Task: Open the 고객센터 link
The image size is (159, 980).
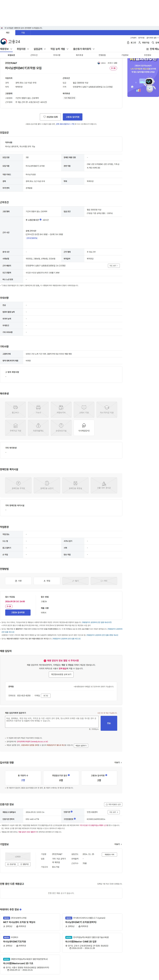Action: 133,38
